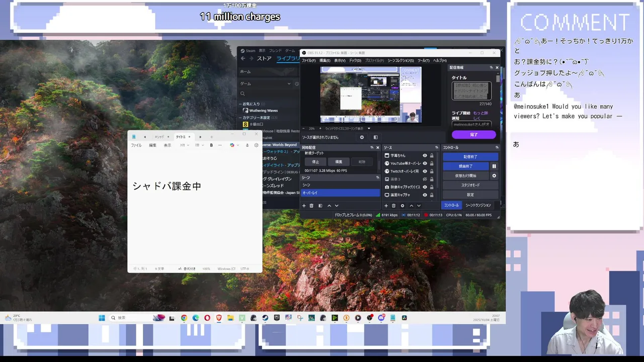644x362 pixels.
Task: Add new tab in Notepad
Action: [211, 137]
